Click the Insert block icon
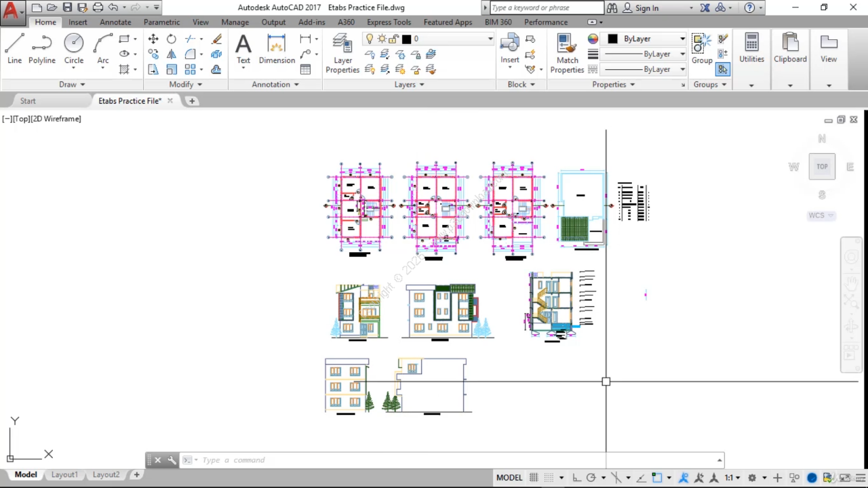 coord(510,49)
